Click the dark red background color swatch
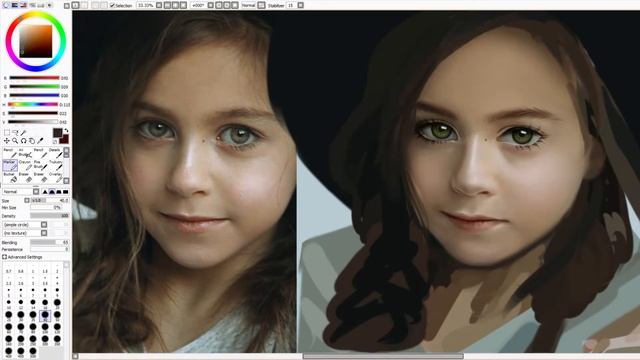 tap(64, 139)
